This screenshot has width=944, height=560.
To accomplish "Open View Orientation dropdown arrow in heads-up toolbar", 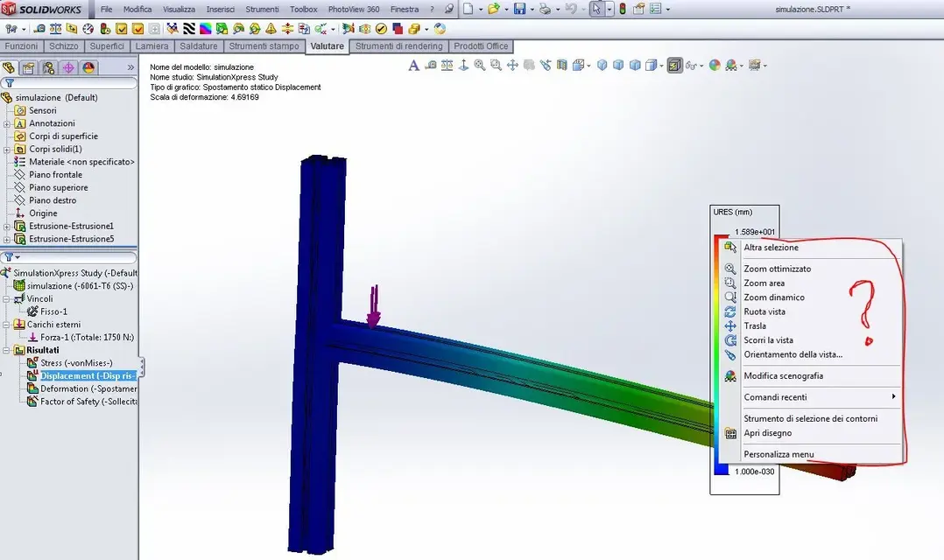I will (x=588, y=66).
